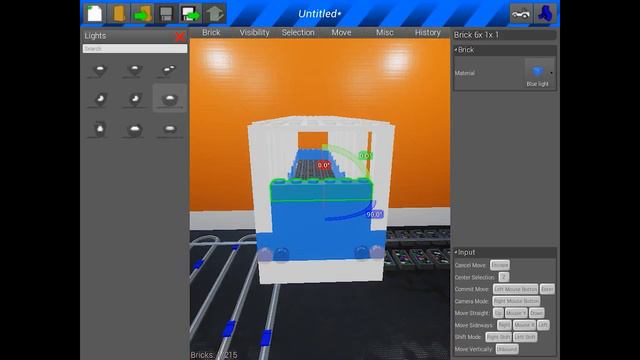640x360 pixels.
Task: Click the green 0.0° rotation label
Action: (x=365, y=156)
